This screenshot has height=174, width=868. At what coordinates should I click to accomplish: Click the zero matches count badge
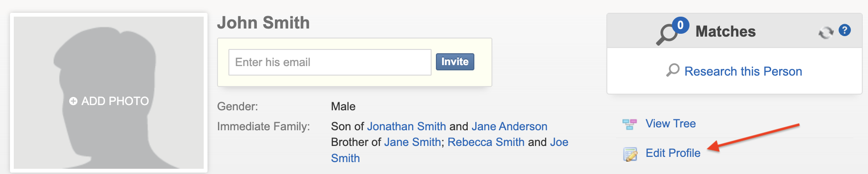680,25
